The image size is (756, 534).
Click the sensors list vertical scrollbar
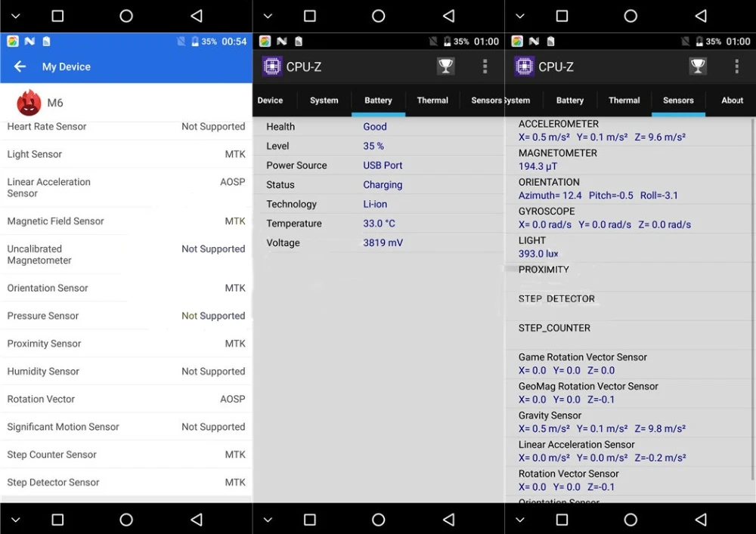tap(753, 298)
